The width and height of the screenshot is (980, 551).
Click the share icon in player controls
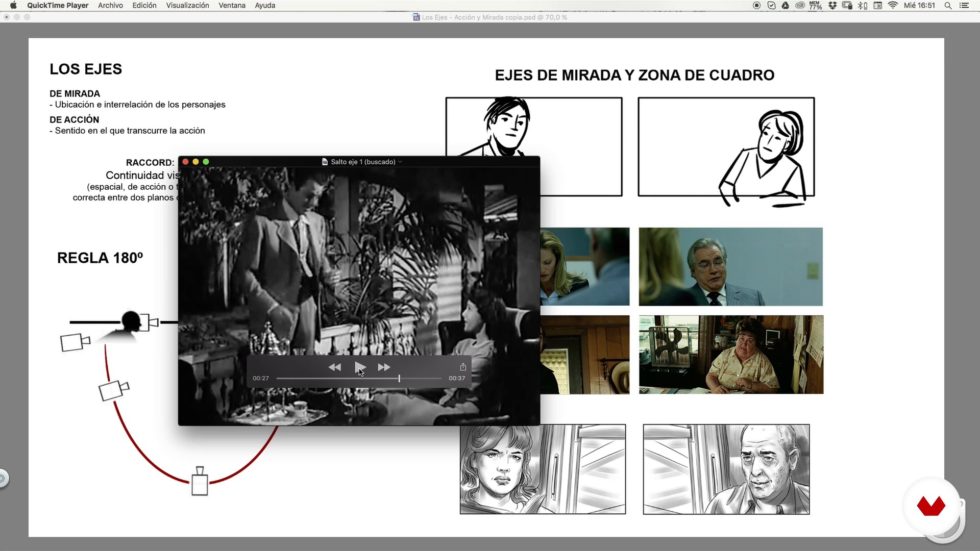coord(463,367)
